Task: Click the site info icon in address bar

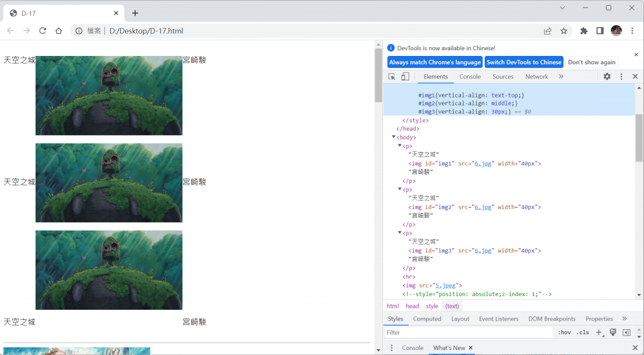Action: [x=79, y=31]
